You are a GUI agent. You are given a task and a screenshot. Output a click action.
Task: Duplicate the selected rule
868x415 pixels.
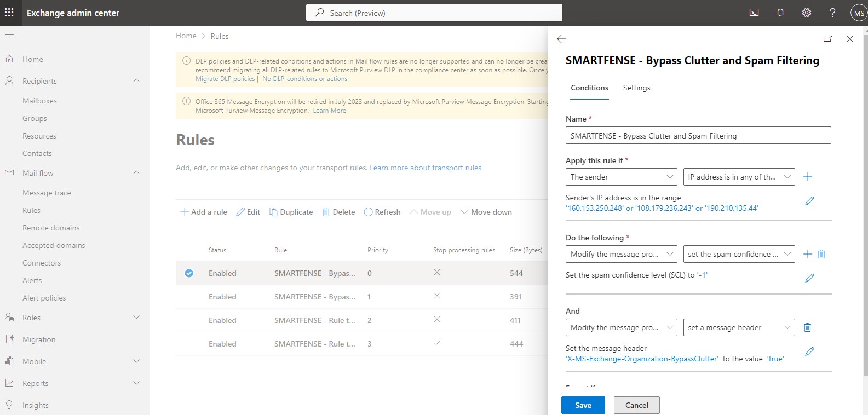291,212
